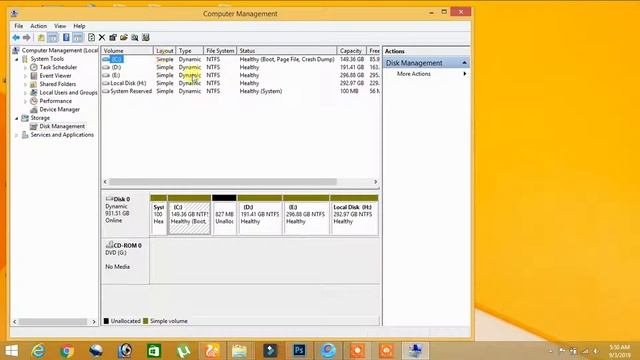The image size is (640, 360).
Task: Select Performance in the tree
Action: pyautogui.click(x=56, y=101)
